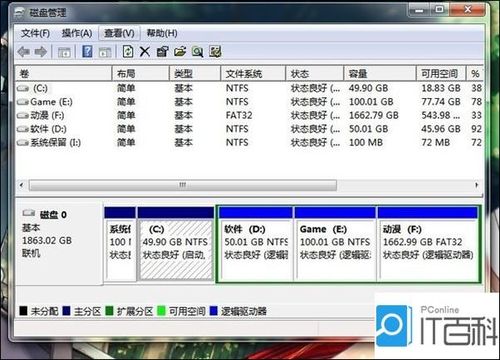The height and width of the screenshot is (360, 500).
Task: Click the Delete (X) toolbar icon
Action: tap(145, 52)
